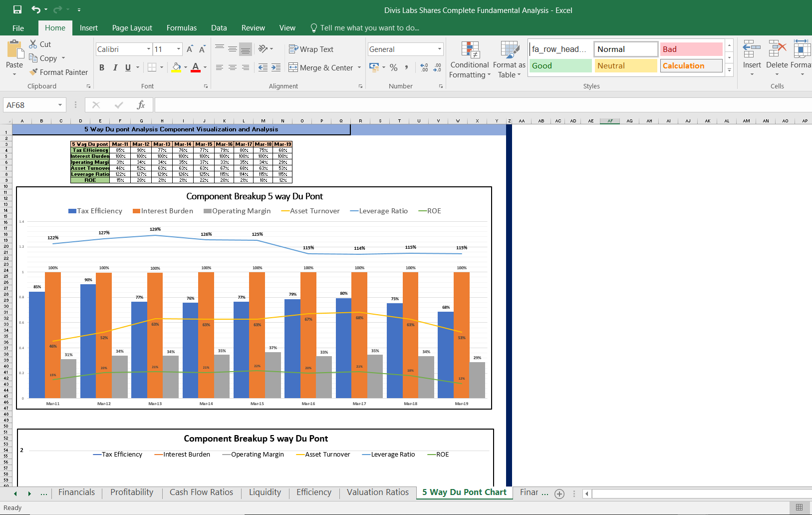Apply the Good cell style
This screenshot has width=812, height=515.
[x=560, y=65]
